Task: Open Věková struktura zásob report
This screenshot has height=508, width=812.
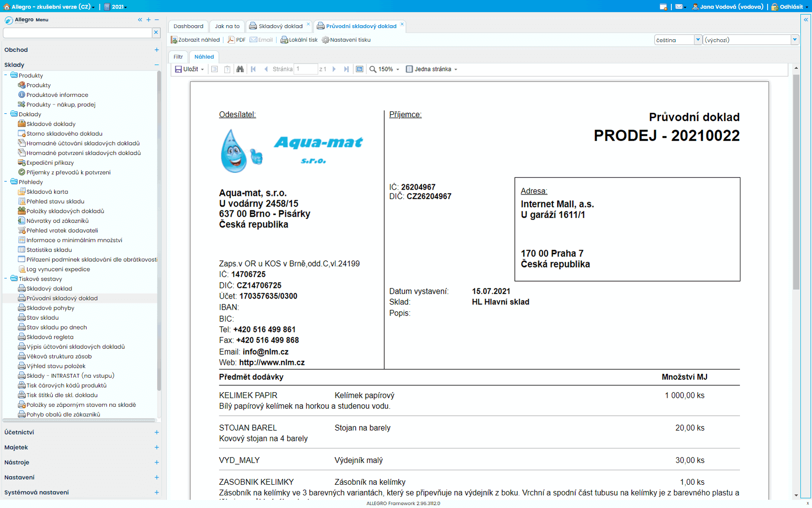Action: click(x=59, y=356)
